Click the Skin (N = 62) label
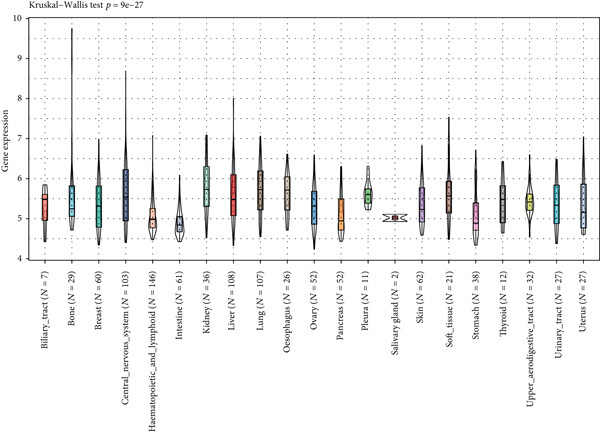 tap(422, 297)
